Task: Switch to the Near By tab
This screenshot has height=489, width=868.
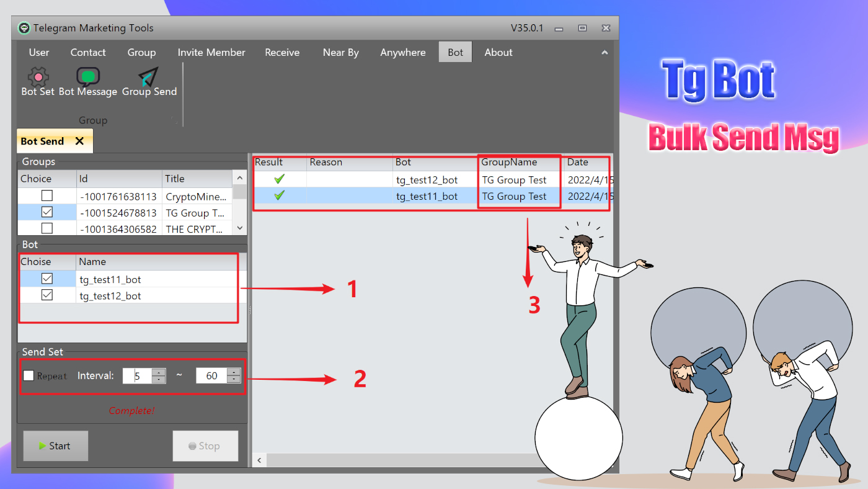Action: [341, 52]
